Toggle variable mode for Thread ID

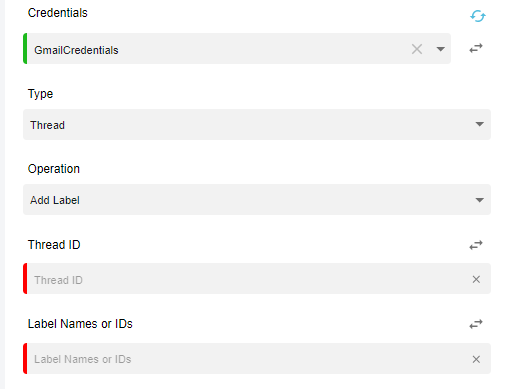pos(476,245)
